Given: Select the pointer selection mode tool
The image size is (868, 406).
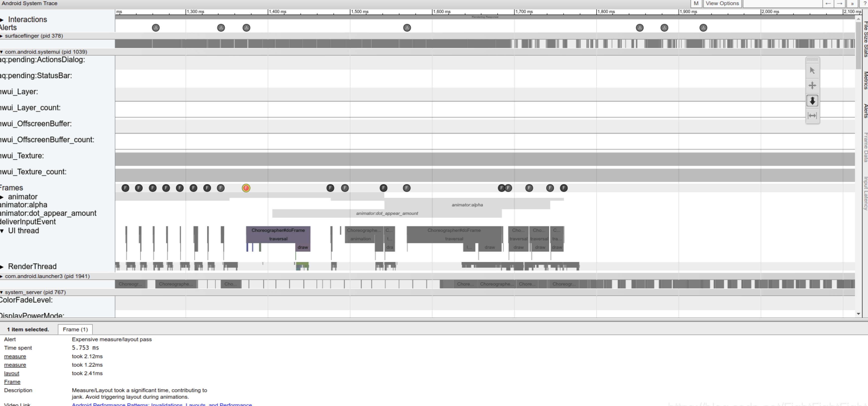Looking at the screenshot, I should coord(812,71).
